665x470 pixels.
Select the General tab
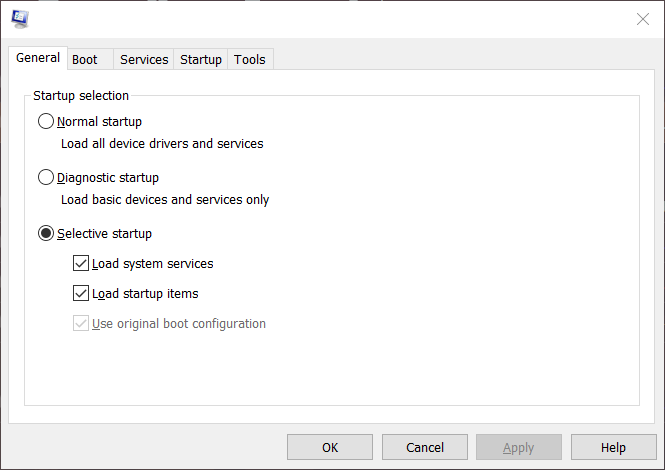(x=38, y=58)
